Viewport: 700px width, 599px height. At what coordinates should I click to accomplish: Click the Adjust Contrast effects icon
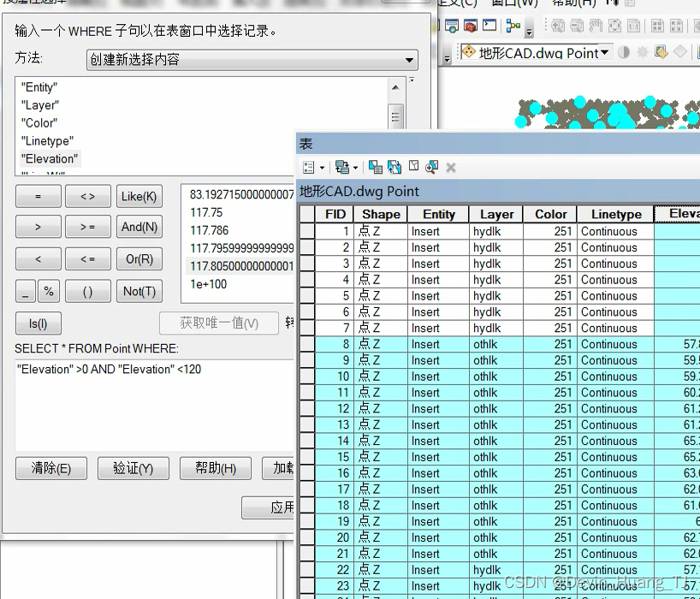click(624, 53)
